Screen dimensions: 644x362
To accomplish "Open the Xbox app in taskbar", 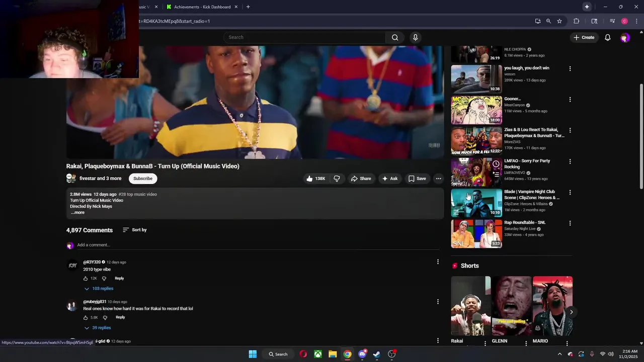I will (x=318, y=354).
